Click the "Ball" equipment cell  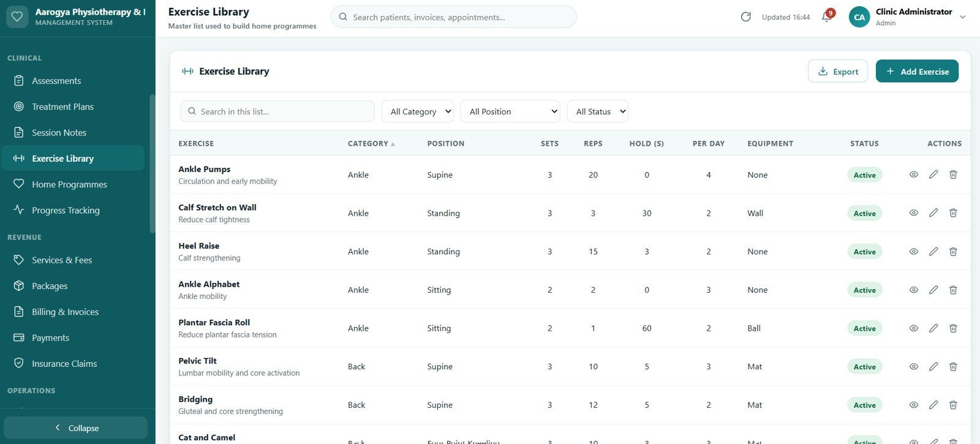click(x=754, y=328)
